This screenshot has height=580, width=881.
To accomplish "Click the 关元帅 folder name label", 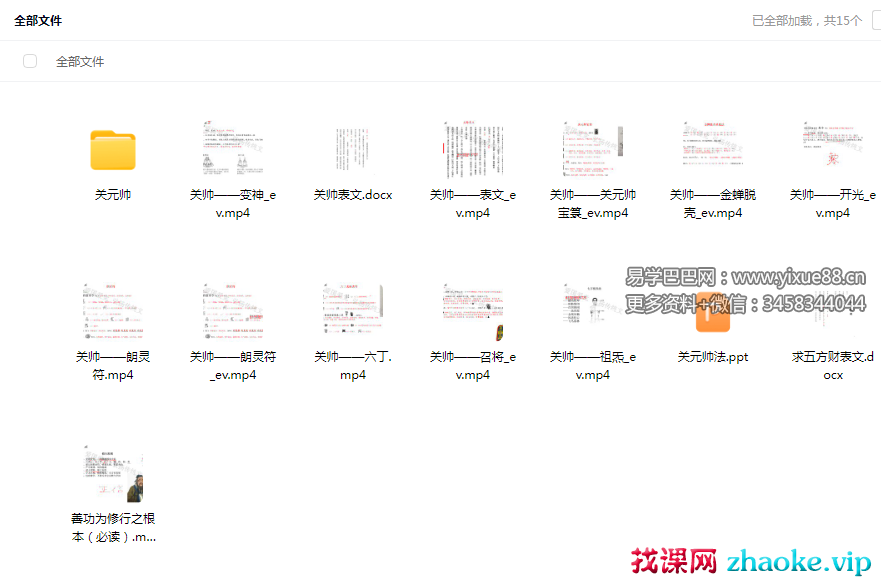I will tap(113, 195).
